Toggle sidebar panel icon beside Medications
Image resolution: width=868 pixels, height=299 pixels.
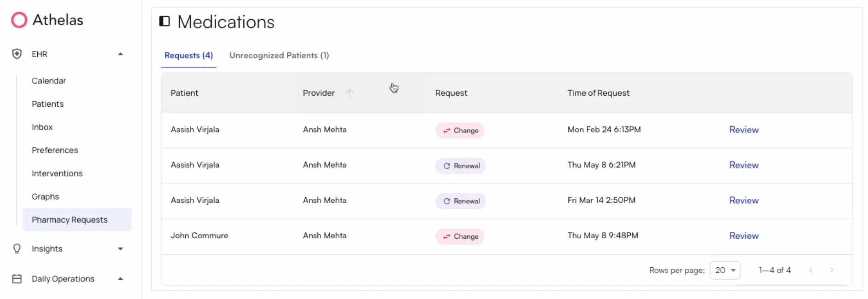click(165, 21)
